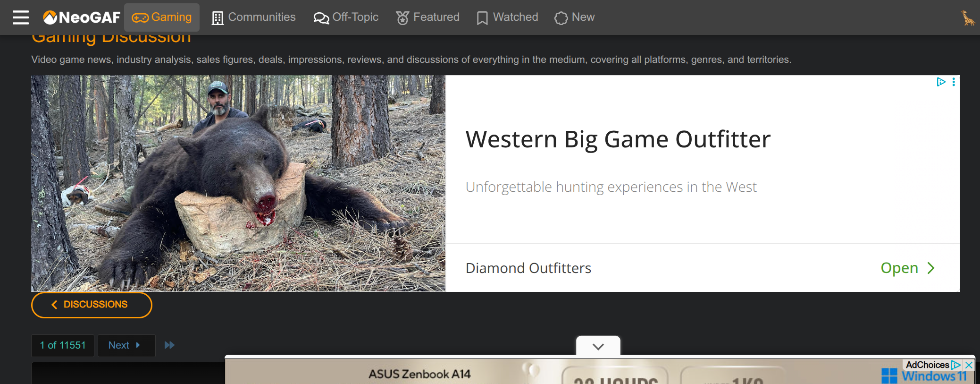
Task: Go to the Communities section
Action: coord(254,17)
